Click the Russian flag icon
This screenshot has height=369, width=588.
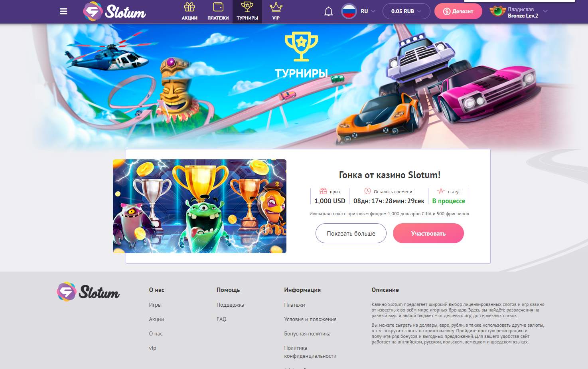[x=349, y=11]
